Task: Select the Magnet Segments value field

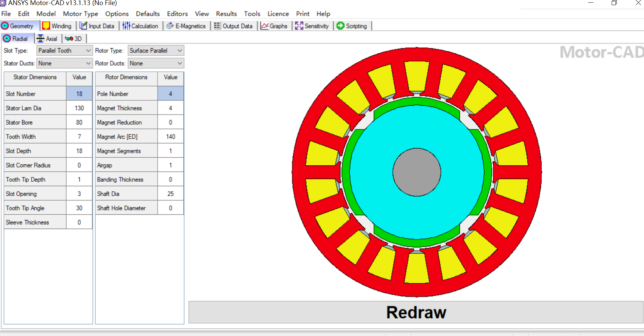Action: pyautogui.click(x=170, y=151)
